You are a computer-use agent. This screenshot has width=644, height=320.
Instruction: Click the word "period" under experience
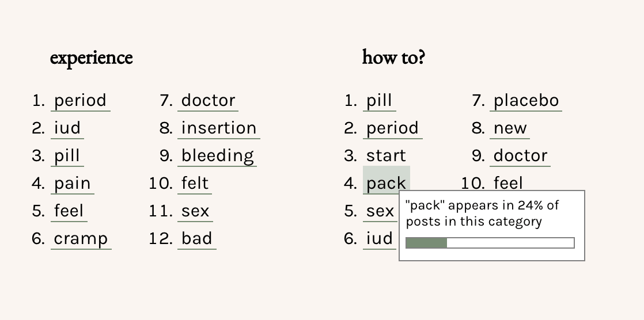80,101
